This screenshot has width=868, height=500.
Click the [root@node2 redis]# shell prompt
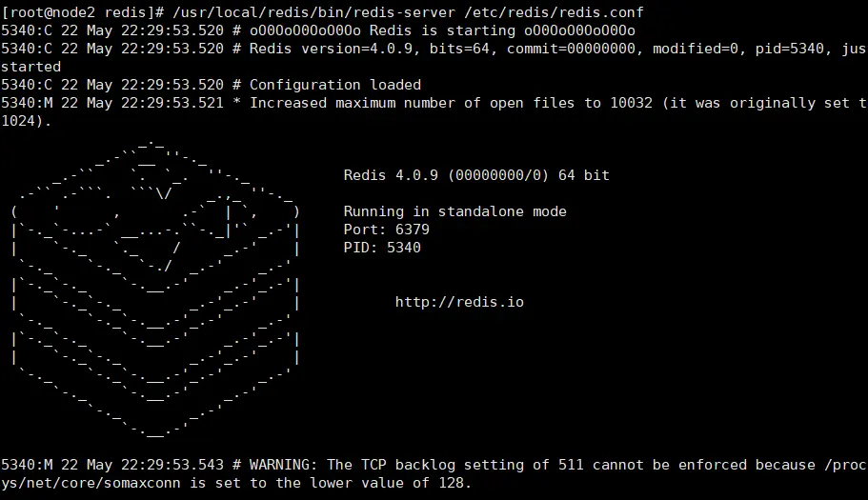coord(83,12)
